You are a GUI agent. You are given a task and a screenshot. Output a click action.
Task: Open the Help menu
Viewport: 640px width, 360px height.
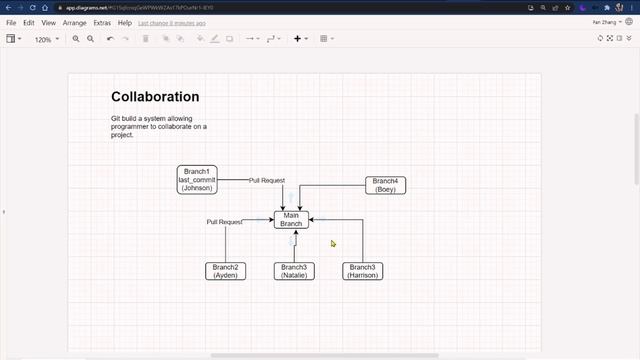pyautogui.click(x=124, y=23)
